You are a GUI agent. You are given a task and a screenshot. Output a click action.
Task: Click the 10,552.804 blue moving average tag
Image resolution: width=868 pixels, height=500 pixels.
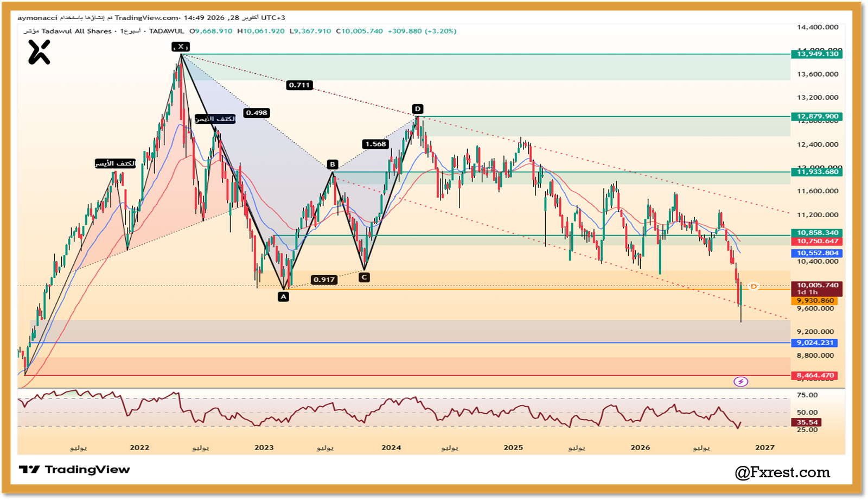pos(818,253)
